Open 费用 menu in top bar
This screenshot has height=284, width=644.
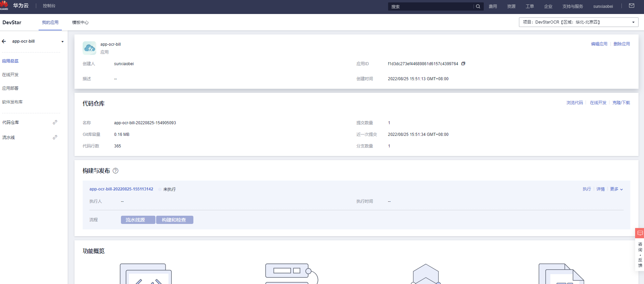tap(493, 6)
